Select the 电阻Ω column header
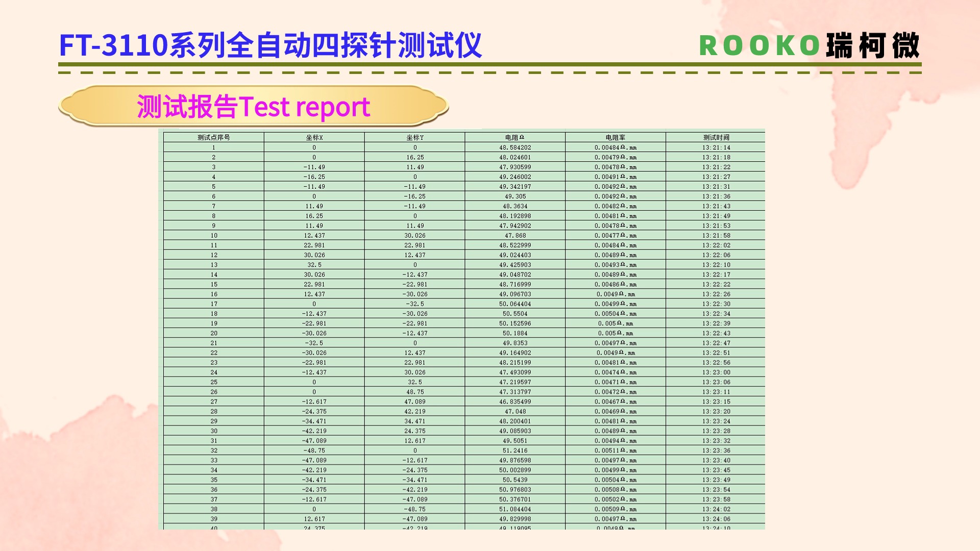This screenshot has width=980, height=551. 515,138
